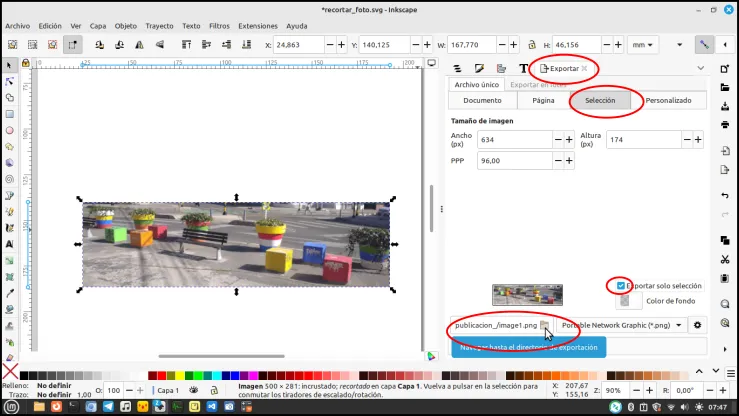Pick the red swatch in the palette

click(x=162, y=375)
